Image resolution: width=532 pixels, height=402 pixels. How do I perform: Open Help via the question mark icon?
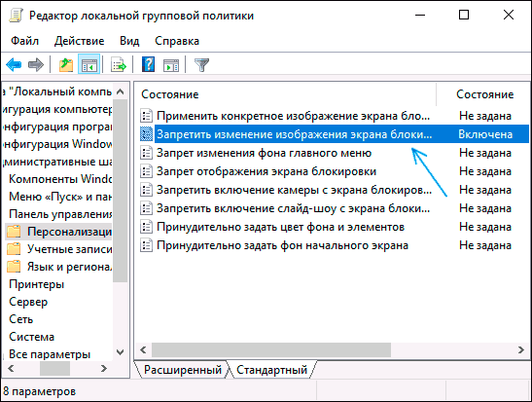148,64
